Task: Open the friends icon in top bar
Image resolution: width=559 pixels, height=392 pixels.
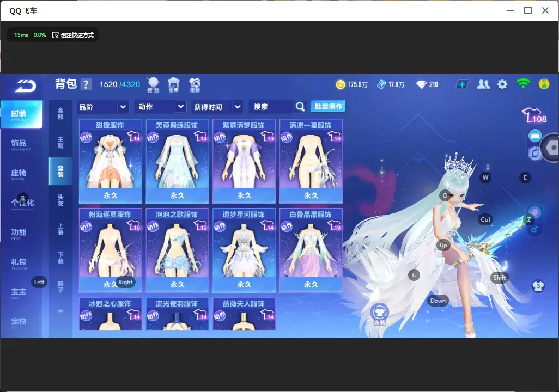Action: 483,84
